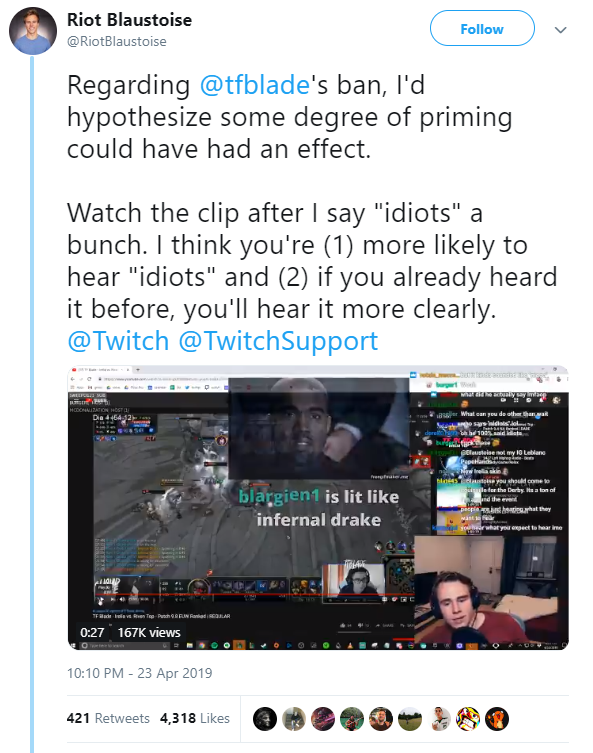Viewport: 593px width, 753px height.
Task: Open first liker's dark avatar
Action: [265, 719]
